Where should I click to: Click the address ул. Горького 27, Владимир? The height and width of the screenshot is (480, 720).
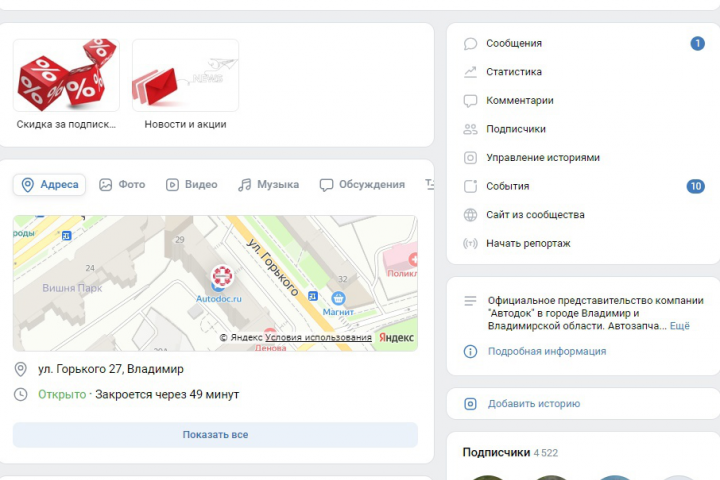(x=111, y=369)
